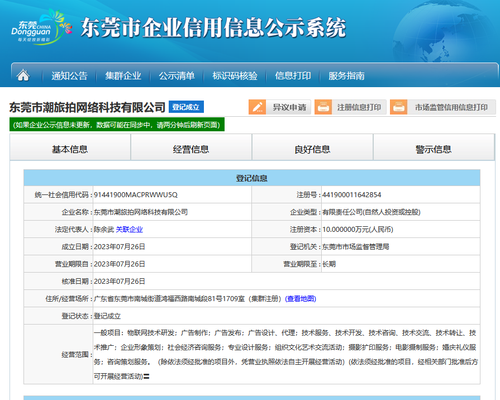
Task: Open the 关联企业 link
Action: [129, 229]
